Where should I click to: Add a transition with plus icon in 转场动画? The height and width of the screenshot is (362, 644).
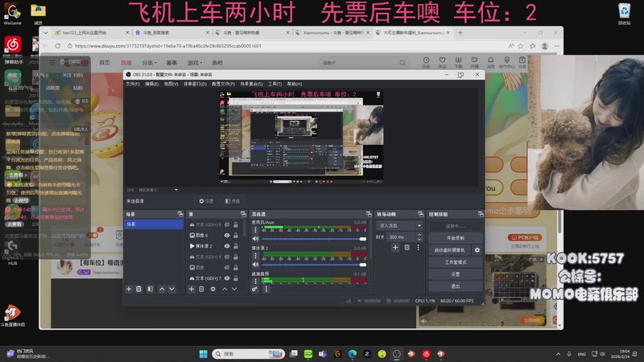point(395,247)
